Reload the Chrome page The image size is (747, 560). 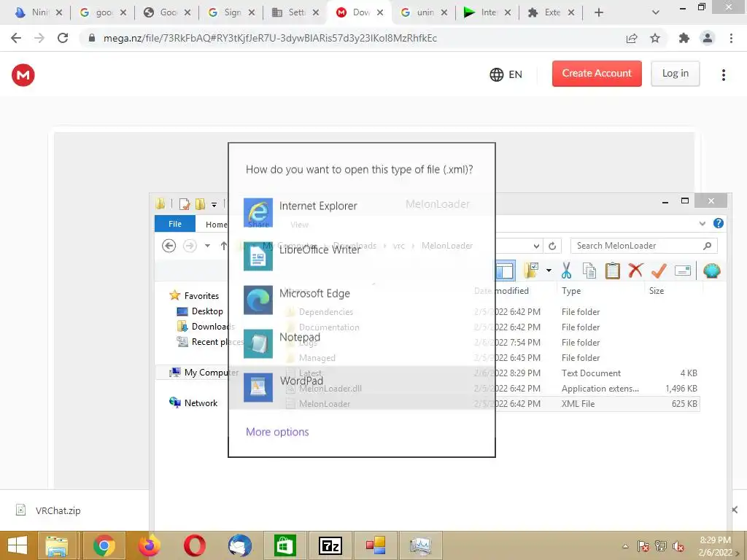pyautogui.click(x=63, y=38)
